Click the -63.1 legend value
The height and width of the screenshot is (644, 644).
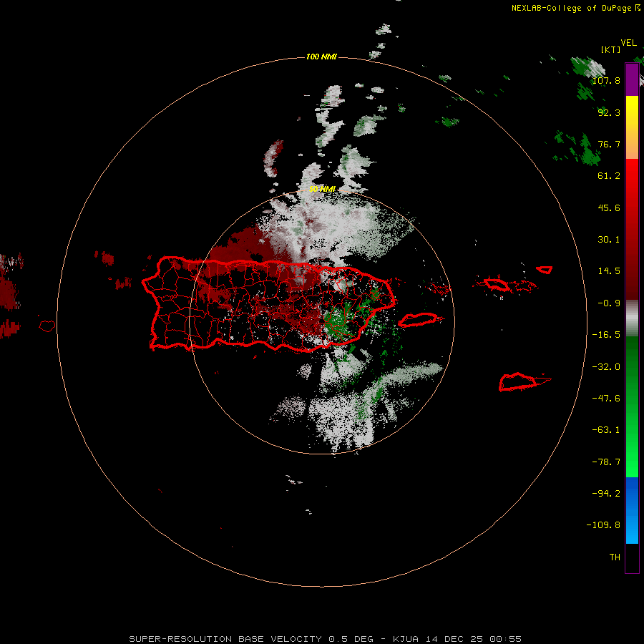(606, 430)
